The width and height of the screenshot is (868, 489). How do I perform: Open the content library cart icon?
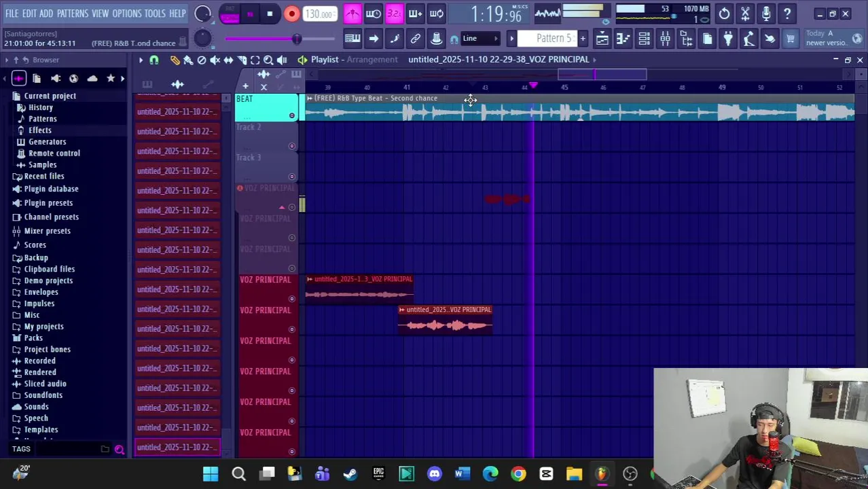click(790, 39)
